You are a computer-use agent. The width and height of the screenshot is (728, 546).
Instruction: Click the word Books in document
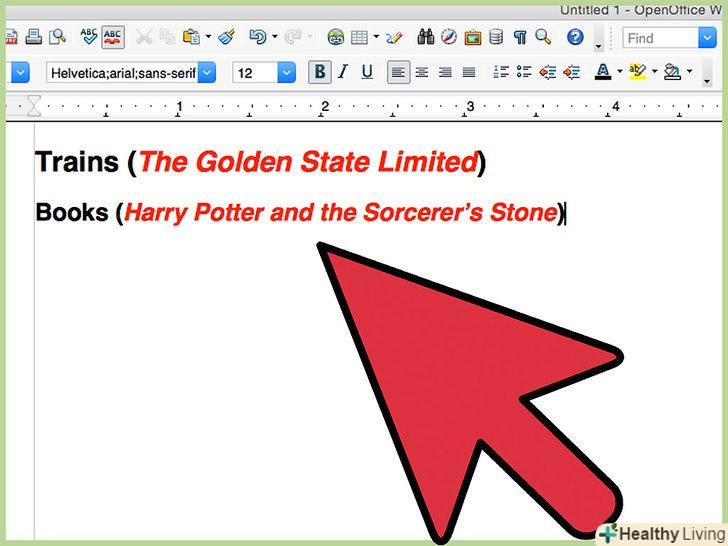pyautogui.click(x=72, y=212)
